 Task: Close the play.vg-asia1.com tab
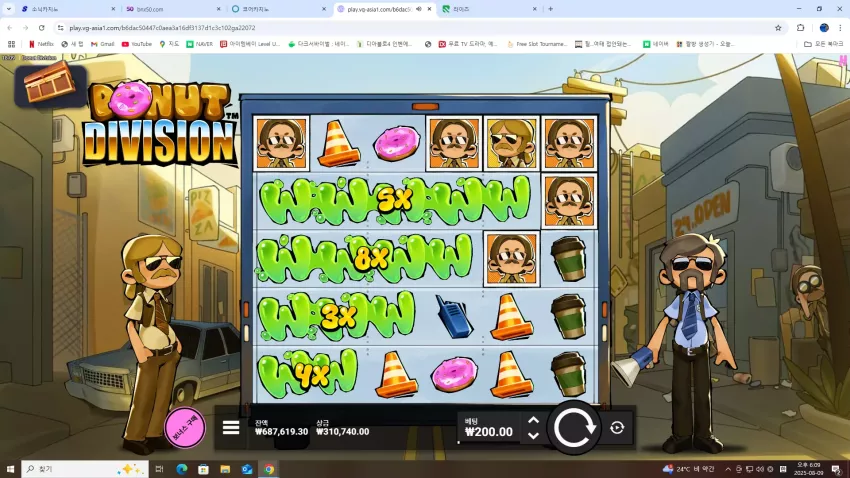pos(429,9)
